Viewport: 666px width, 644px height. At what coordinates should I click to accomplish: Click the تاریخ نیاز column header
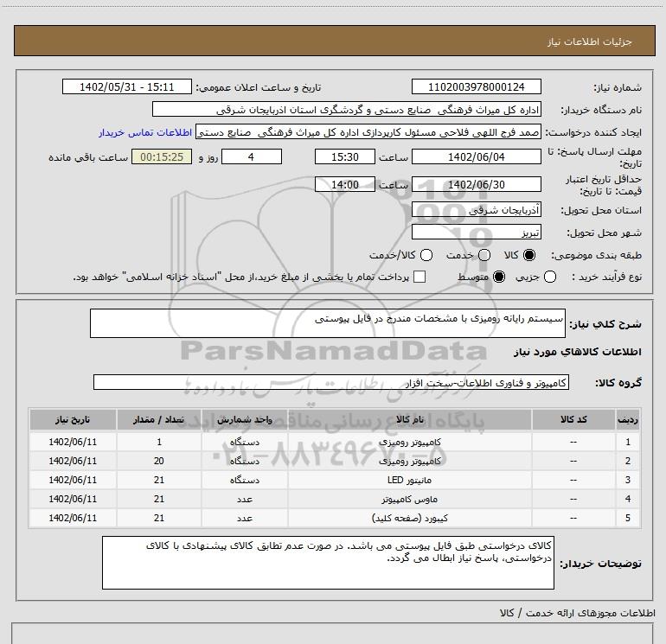[73, 420]
